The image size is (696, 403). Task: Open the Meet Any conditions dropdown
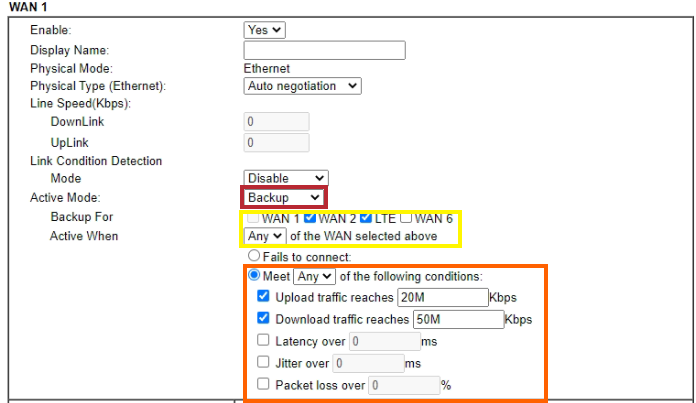coord(315,277)
